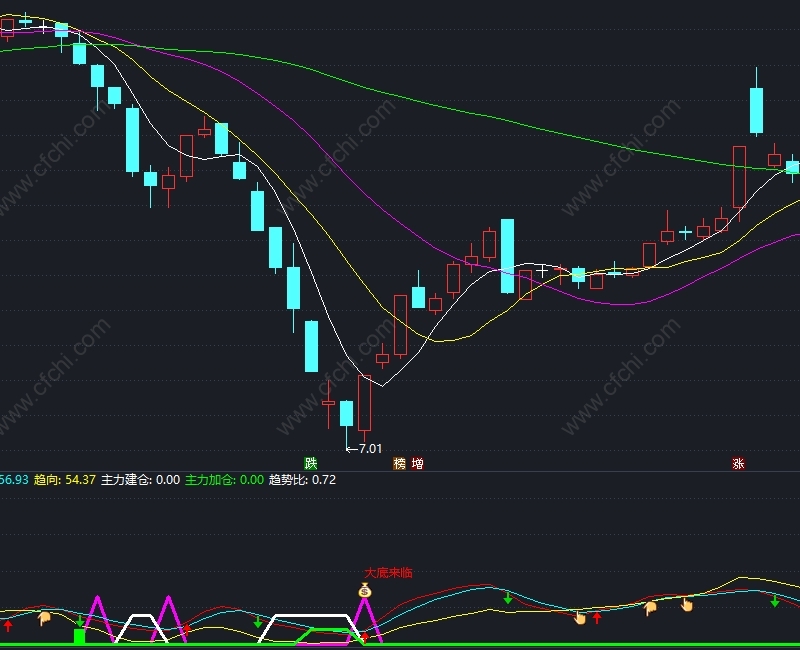Click the money bag bottom signal icon
This screenshot has width=800, height=650.
click(x=364, y=590)
